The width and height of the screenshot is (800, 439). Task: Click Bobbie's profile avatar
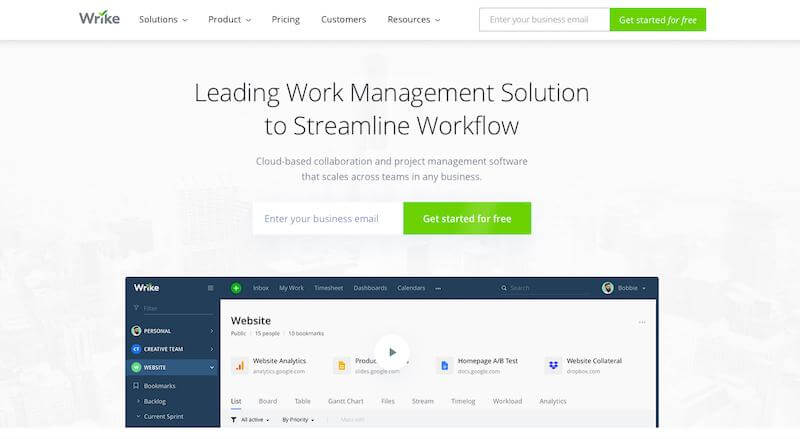pos(608,288)
